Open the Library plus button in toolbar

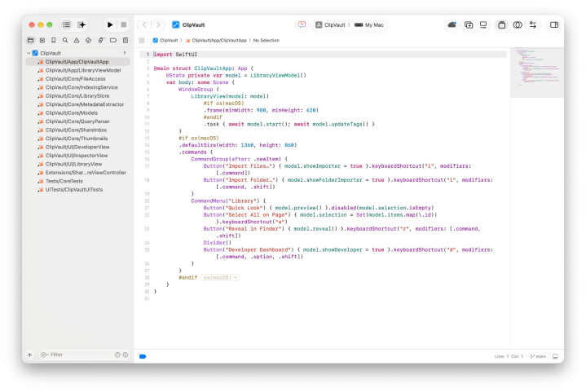469,24
